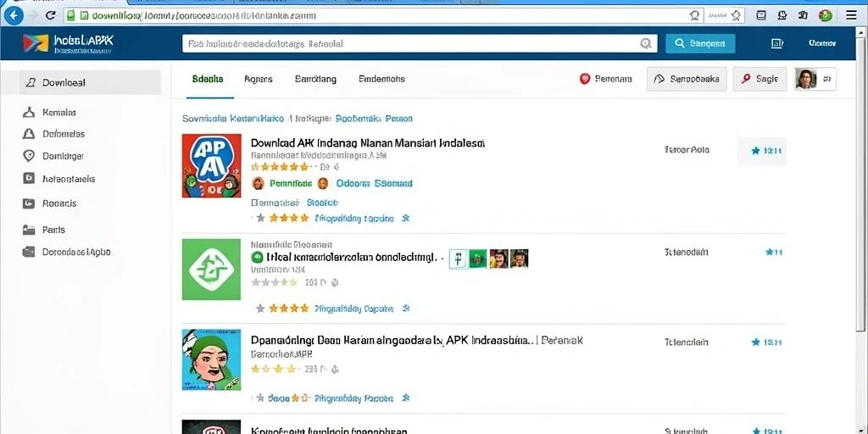Image resolution: width=868 pixels, height=434 pixels.
Task: Click the Demlarger pin icon in the sidebar
Action: point(29,156)
